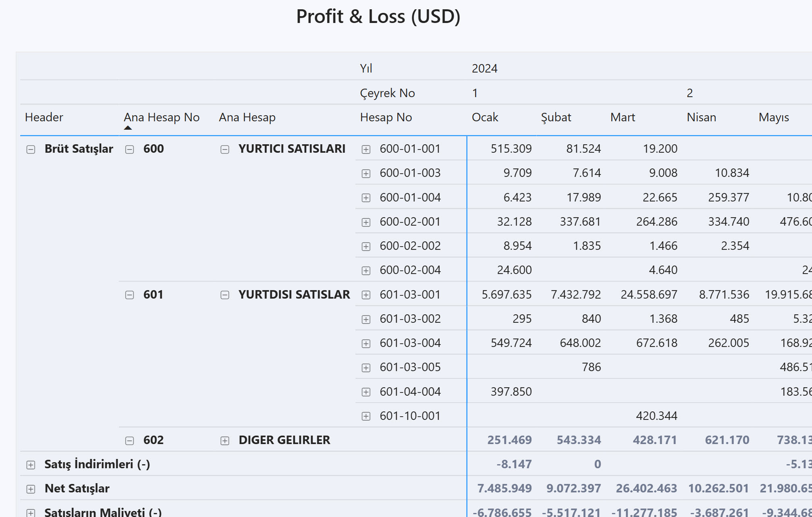
Task: Select Net Satışlar Ocak total 7.485.949
Action: pos(505,488)
